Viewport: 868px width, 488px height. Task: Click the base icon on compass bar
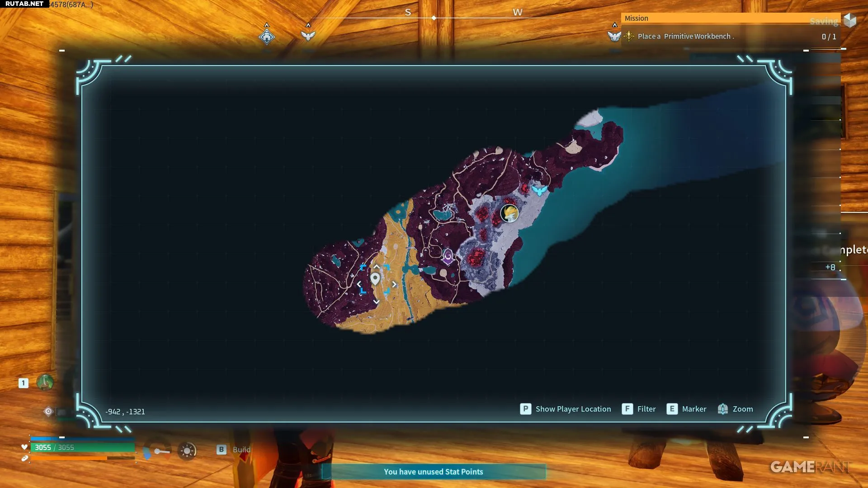pos(267,36)
